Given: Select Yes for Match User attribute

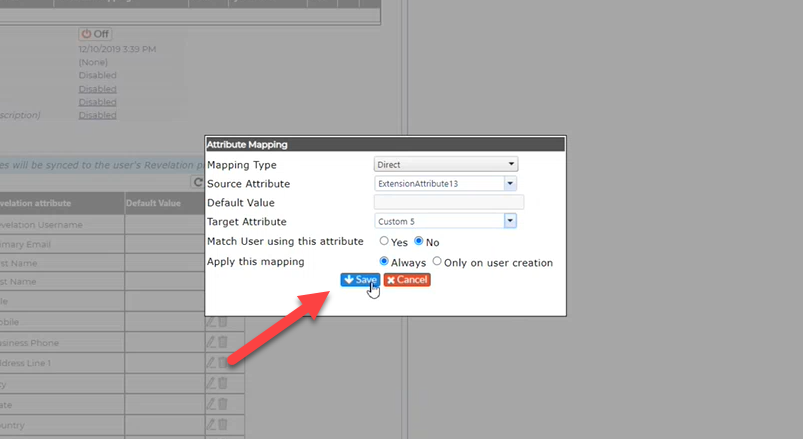Looking at the screenshot, I should pyautogui.click(x=384, y=241).
